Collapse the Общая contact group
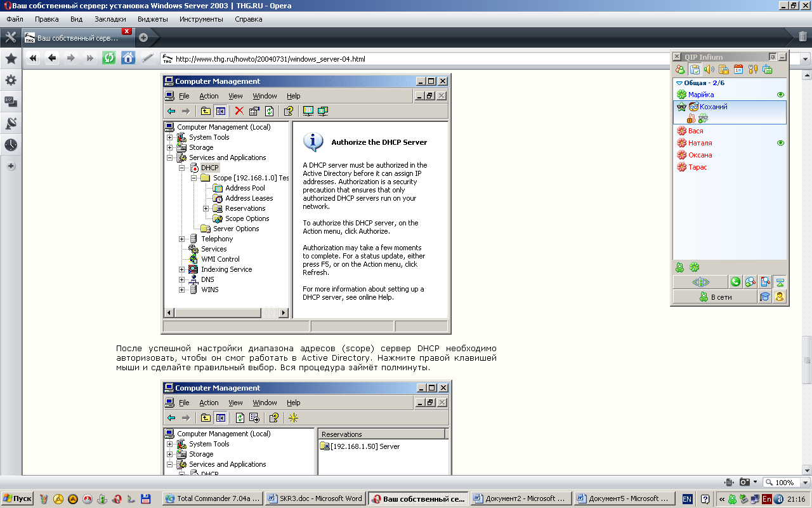Viewport: 812px width, 508px height. [679, 83]
